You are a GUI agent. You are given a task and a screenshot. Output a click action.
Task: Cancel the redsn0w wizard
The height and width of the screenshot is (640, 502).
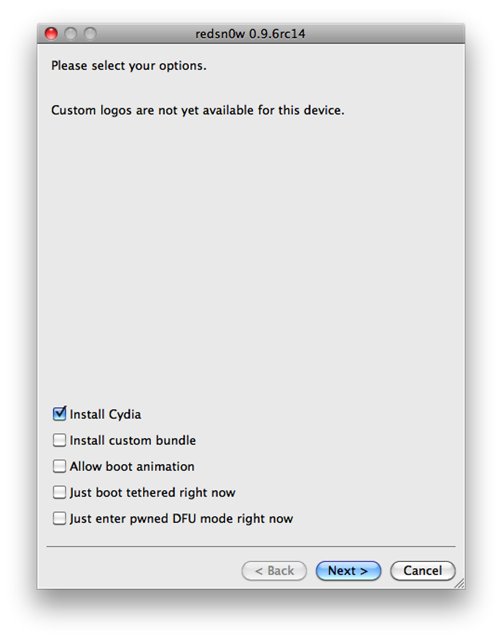(x=423, y=571)
